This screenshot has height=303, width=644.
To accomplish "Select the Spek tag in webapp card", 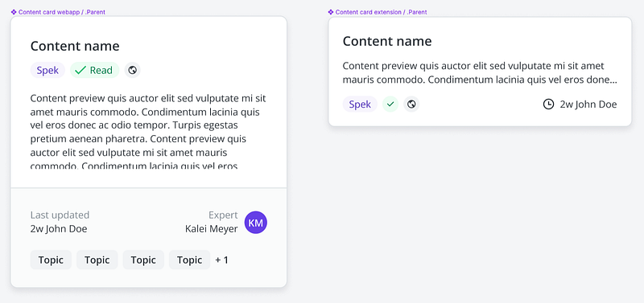I will tap(47, 70).
